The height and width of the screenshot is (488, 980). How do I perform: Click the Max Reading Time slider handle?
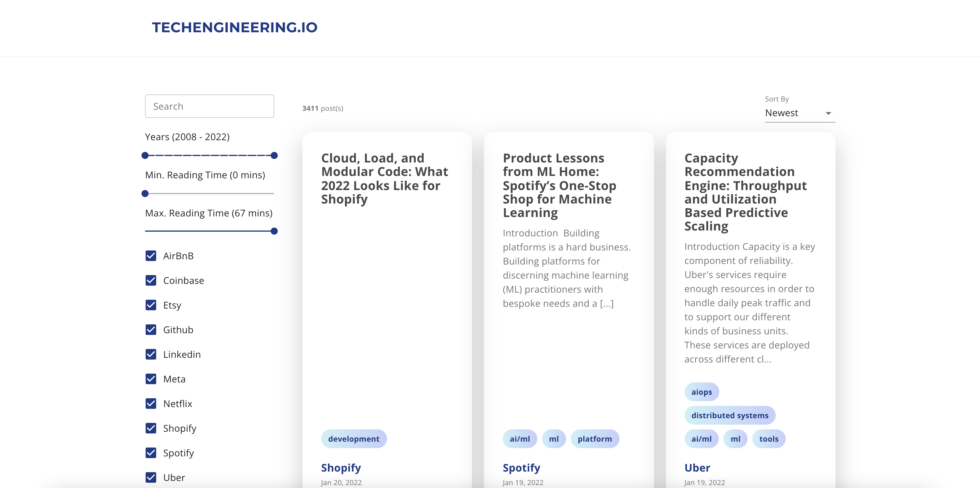[x=274, y=231]
